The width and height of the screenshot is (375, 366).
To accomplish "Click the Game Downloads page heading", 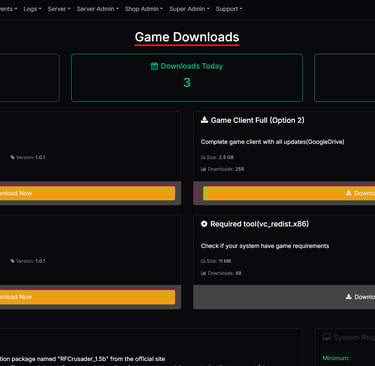I will click(x=187, y=37).
